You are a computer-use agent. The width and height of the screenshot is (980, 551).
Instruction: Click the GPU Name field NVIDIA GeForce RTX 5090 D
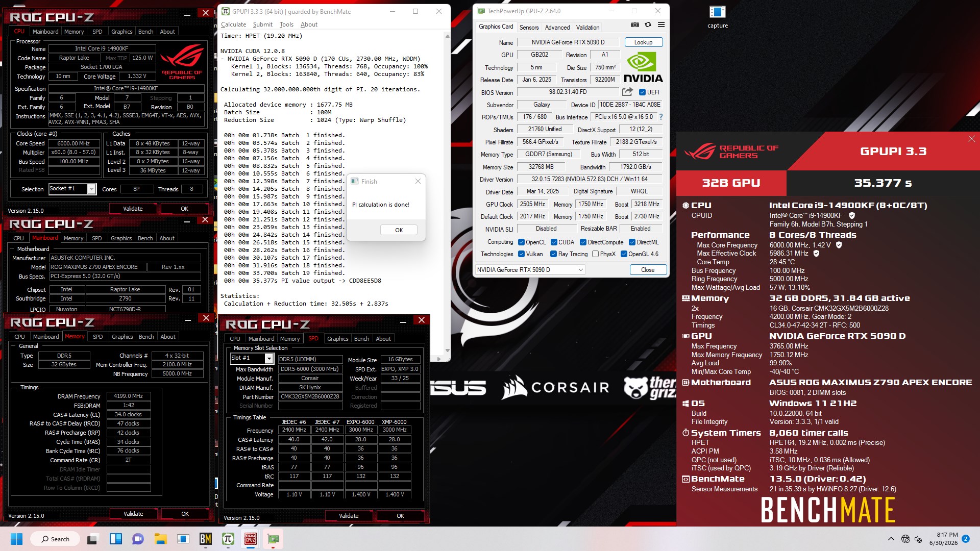568,42
